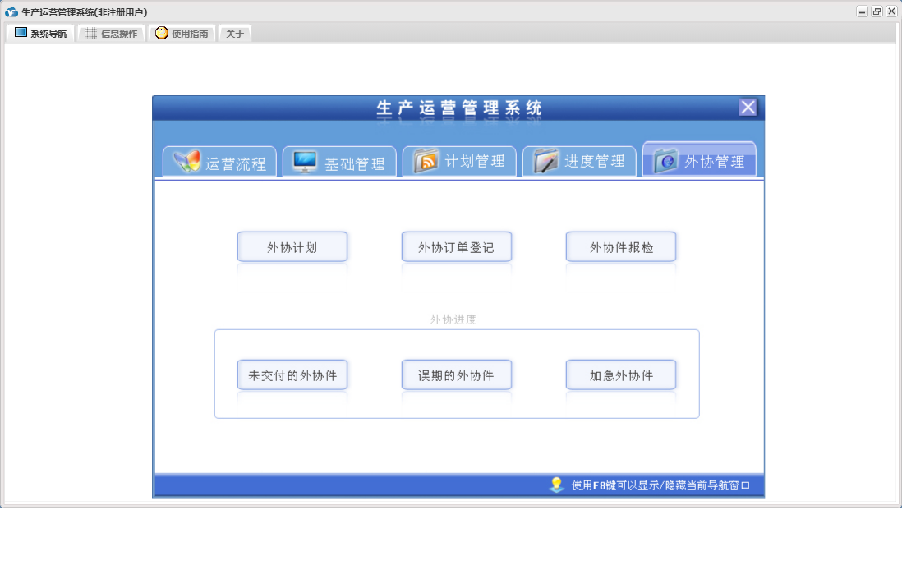This screenshot has width=902, height=588.
Task: Switch to the 计划管理 tab
Action: [459, 162]
